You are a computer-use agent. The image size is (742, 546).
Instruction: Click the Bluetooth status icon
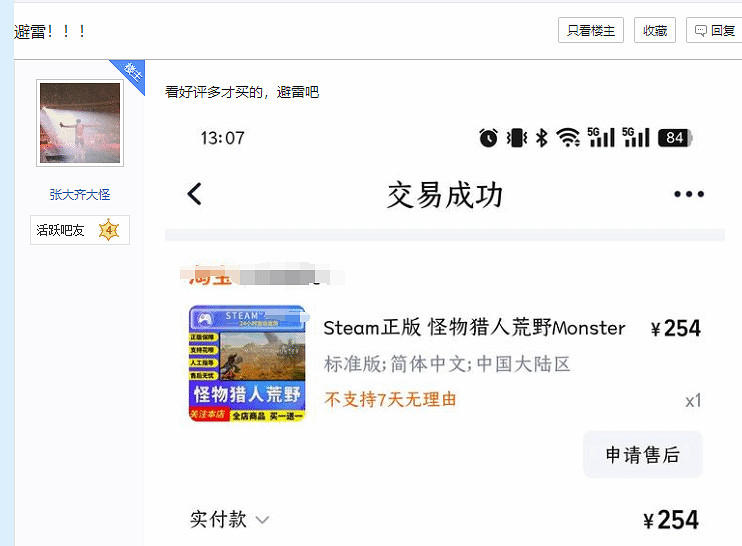click(x=542, y=138)
